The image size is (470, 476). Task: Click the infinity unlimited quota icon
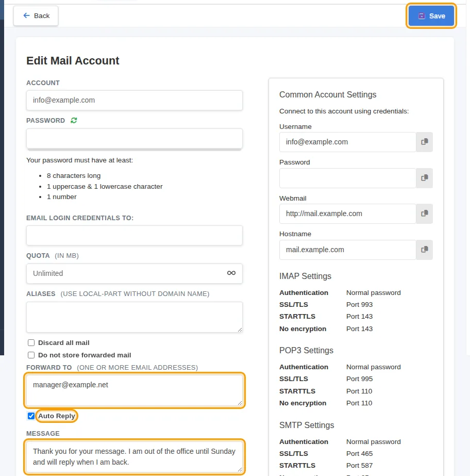(x=231, y=273)
